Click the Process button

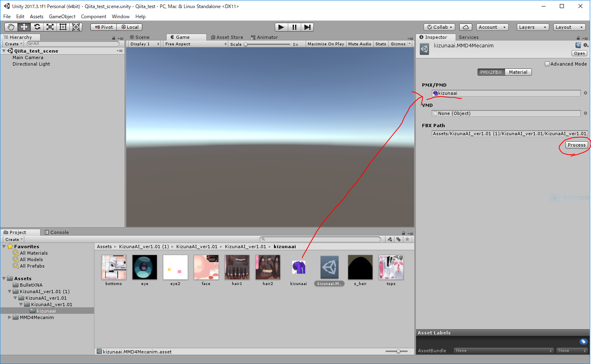point(576,145)
